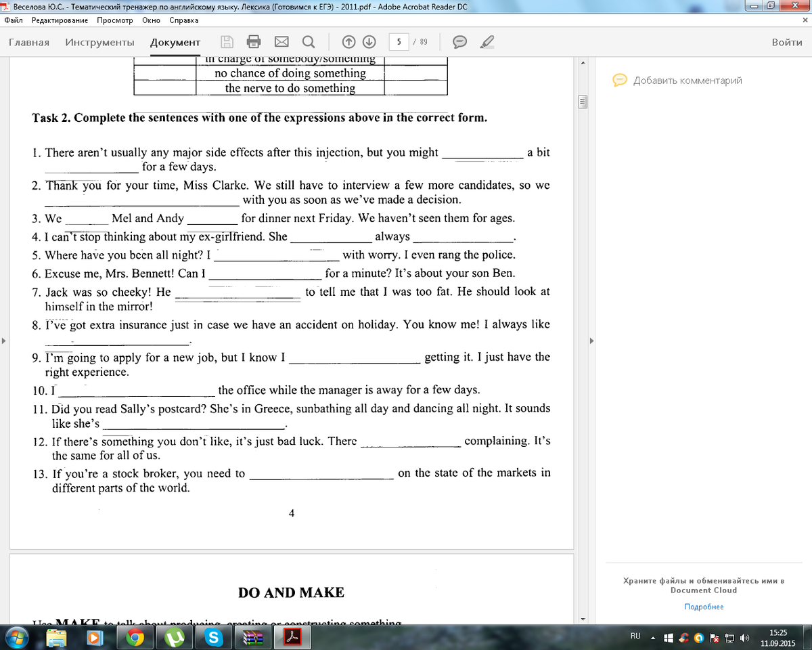Click the page number input field
812x650 pixels.
point(399,42)
